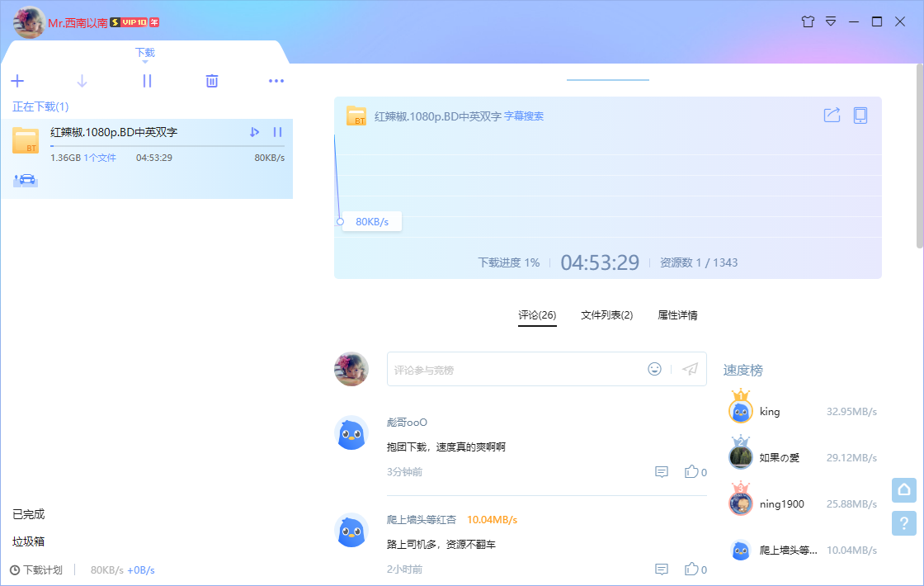Click the 彪哥ooO commenter name
924x586 pixels.
[407, 422]
